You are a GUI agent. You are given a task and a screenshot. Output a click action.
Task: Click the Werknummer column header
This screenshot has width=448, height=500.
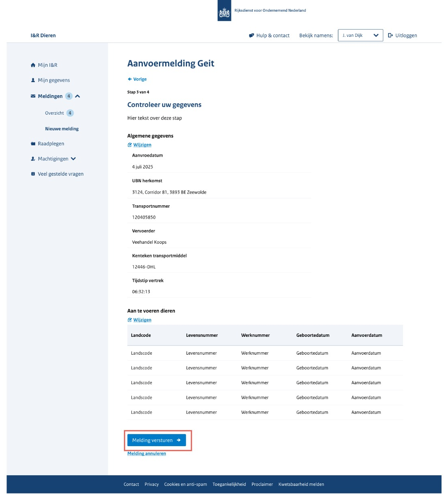[x=255, y=336]
